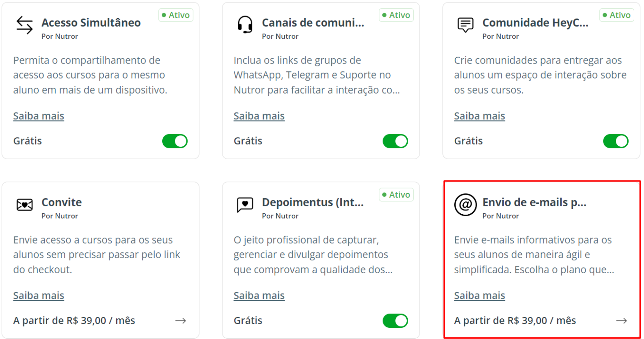Open the Convite plan with the arrow icon

click(181, 321)
